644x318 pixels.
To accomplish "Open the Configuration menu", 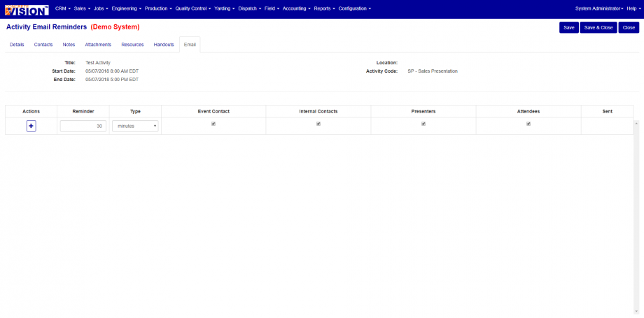I will 355,8.
